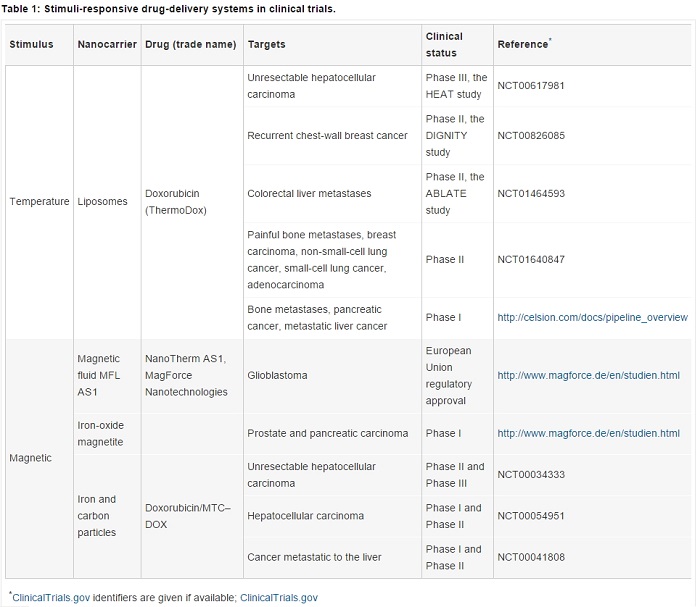Select the NCT00034333 reference identifier

pyautogui.click(x=531, y=474)
